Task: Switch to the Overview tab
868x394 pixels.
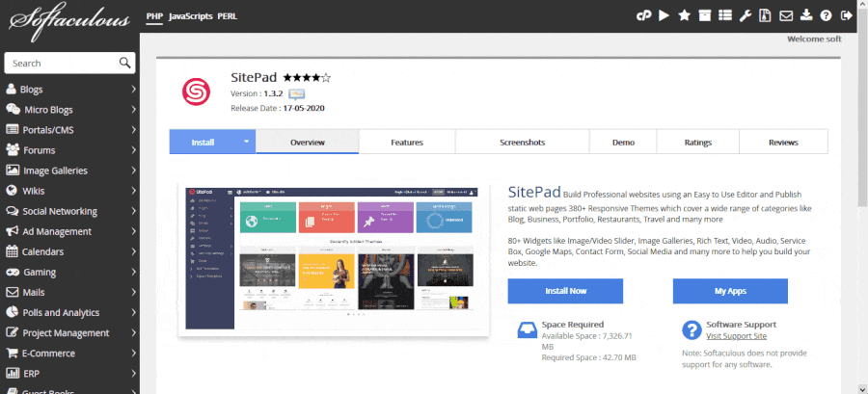Action: click(308, 142)
